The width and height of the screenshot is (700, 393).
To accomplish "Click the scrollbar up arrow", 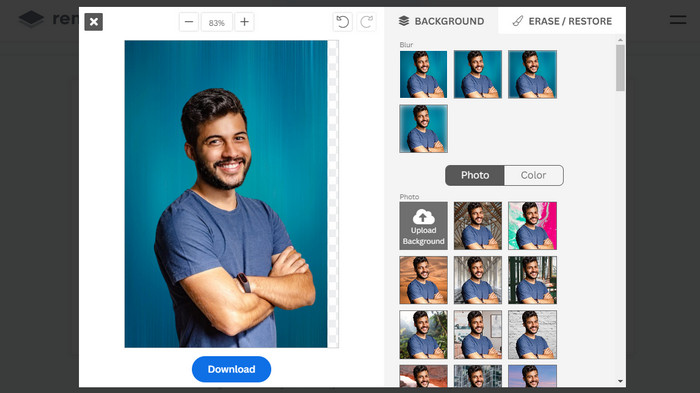I will [x=620, y=40].
